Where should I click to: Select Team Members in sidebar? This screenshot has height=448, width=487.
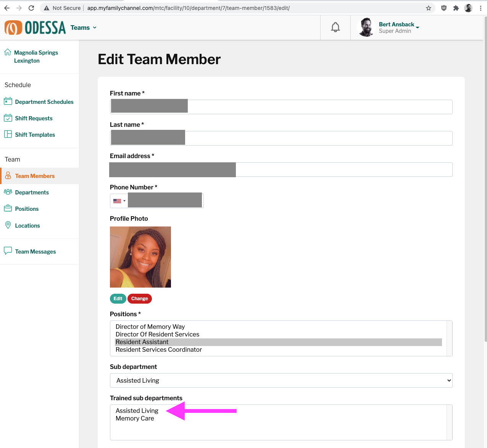pos(35,176)
